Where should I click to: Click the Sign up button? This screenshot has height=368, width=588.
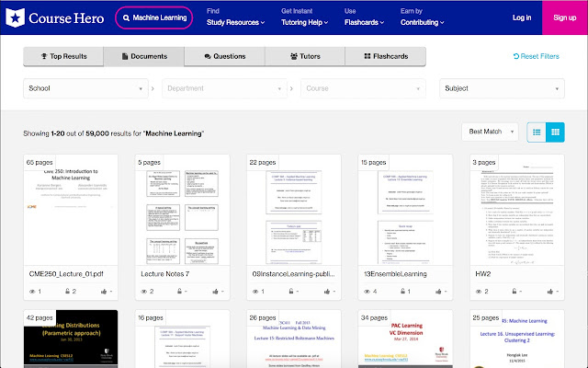[565, 17]
